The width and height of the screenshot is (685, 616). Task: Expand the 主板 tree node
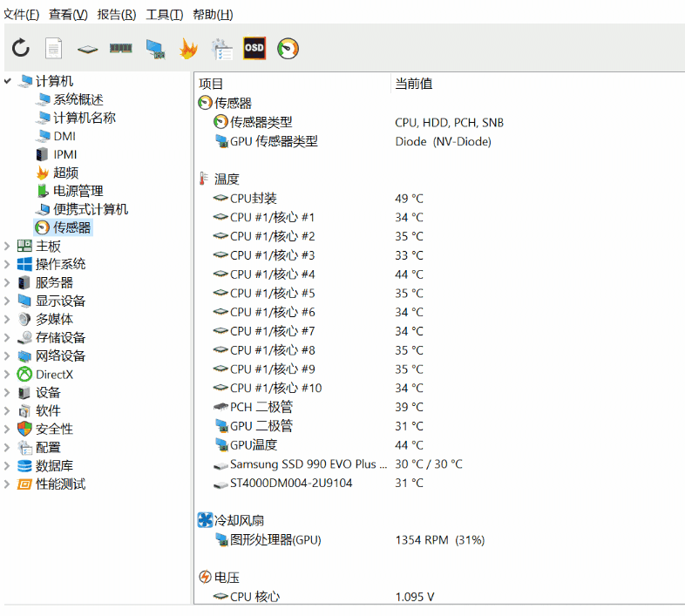[x=8, y=246]
